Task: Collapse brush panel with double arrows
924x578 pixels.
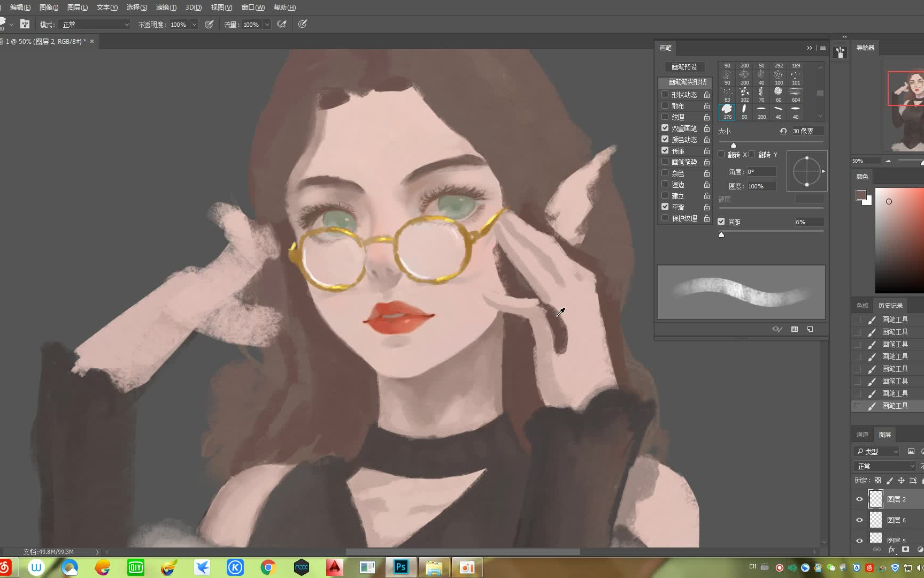Action: click(810, 48)
